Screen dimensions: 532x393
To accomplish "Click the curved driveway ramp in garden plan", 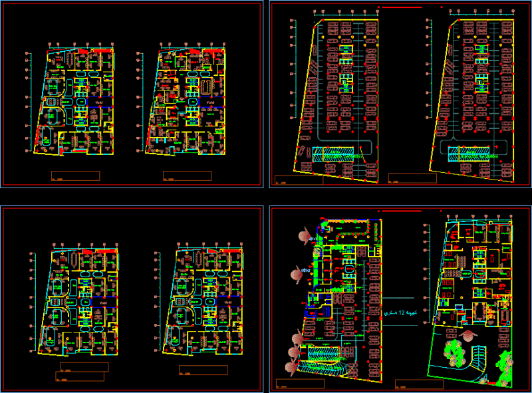I will (478, 357).
